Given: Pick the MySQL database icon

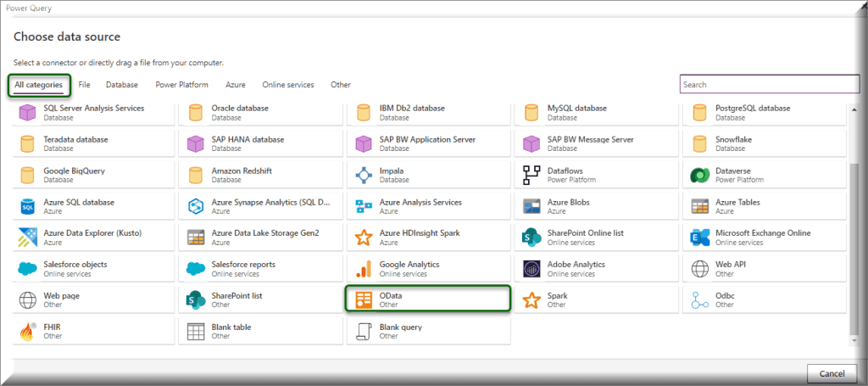Looking at the screenshot, I should (x=531, y=113).
